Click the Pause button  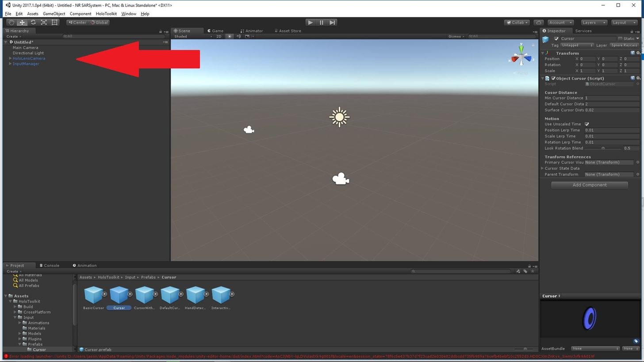point(321,23)
